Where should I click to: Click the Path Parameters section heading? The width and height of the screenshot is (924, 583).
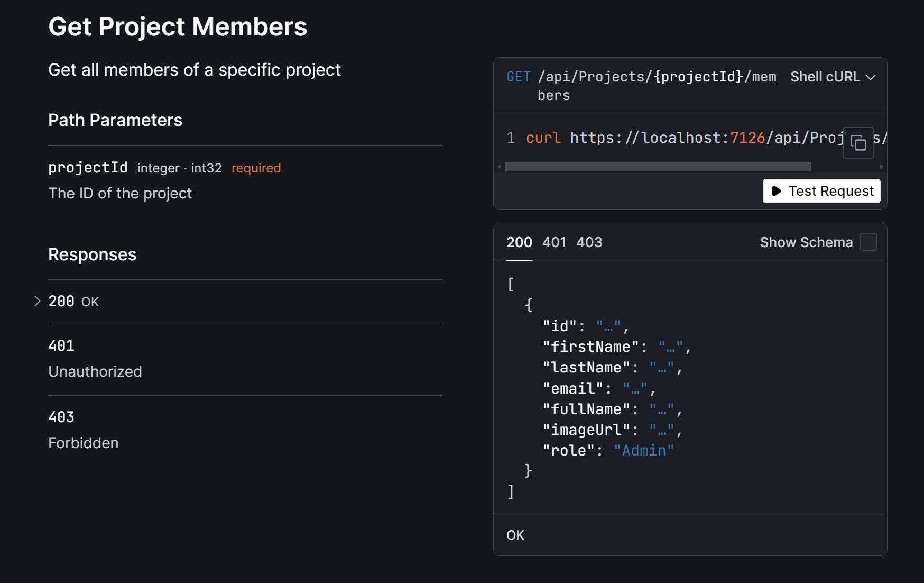(x=115, y=121)
